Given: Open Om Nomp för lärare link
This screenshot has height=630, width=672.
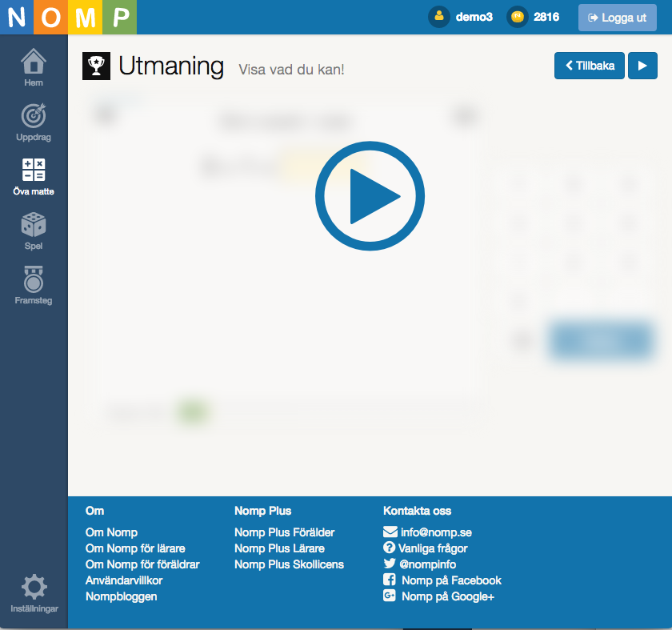Looking at the screenshot, I should [x=135, y=548].
